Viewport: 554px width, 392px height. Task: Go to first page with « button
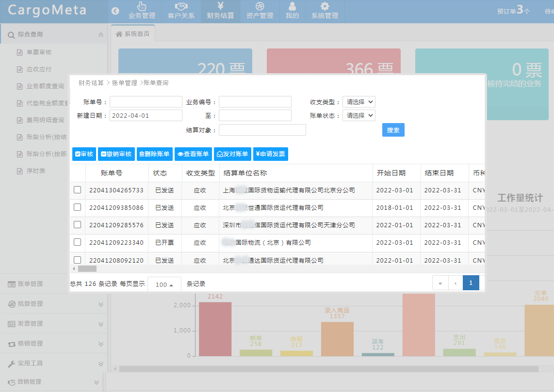click(x=440, y=283)
